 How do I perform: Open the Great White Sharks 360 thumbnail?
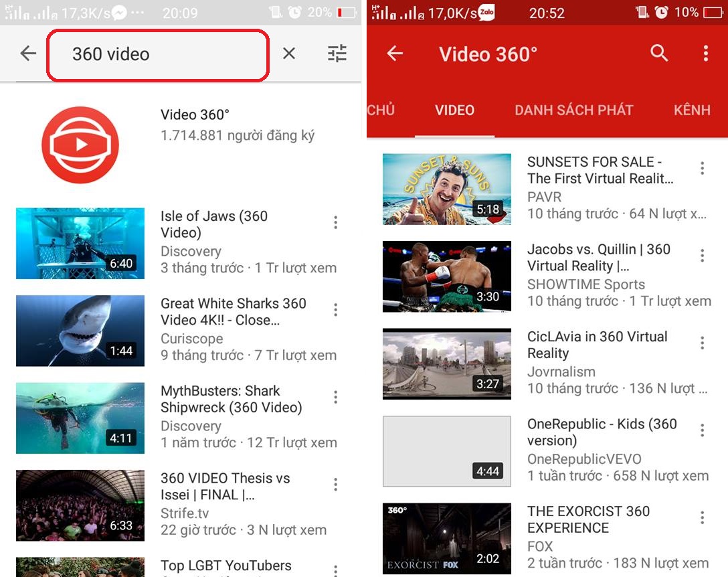click(80, 330)
